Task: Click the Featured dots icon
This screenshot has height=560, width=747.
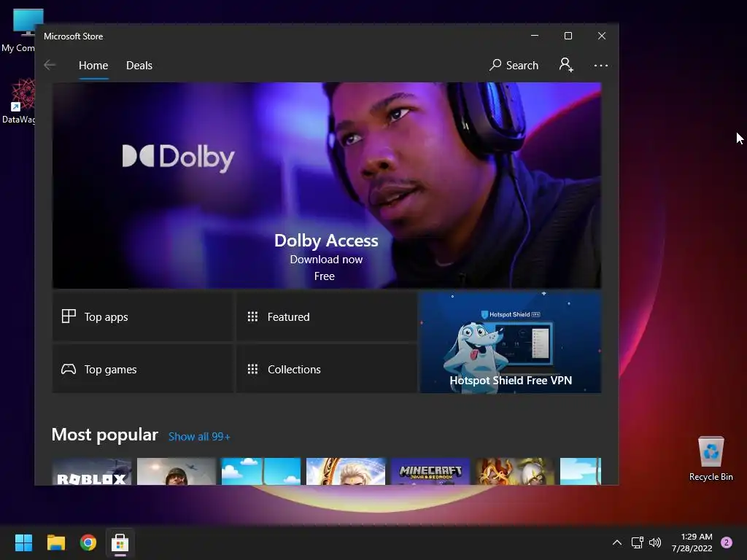Action: pyautogui.click(x=252, y=316)
